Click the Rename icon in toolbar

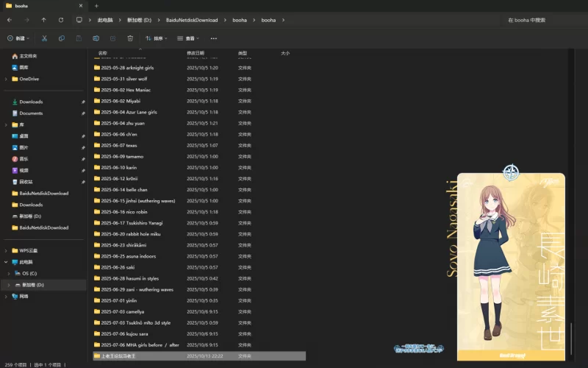click(x=96, y=38)
